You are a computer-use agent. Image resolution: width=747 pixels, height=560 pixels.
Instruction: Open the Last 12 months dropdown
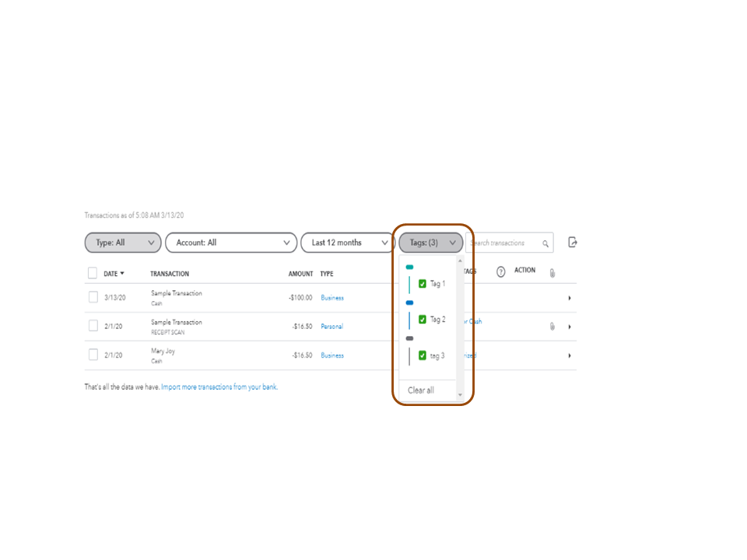pos(347,243)
